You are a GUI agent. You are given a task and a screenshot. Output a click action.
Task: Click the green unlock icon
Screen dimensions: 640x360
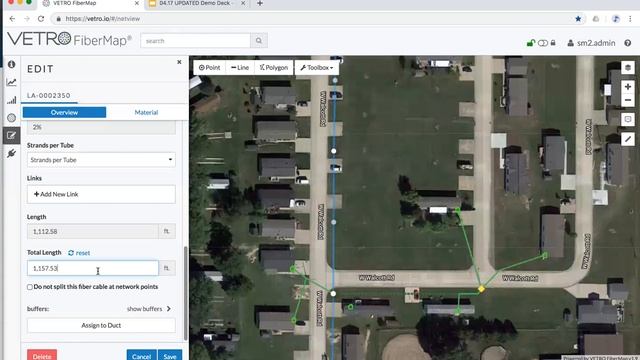[x=530, y=43]
